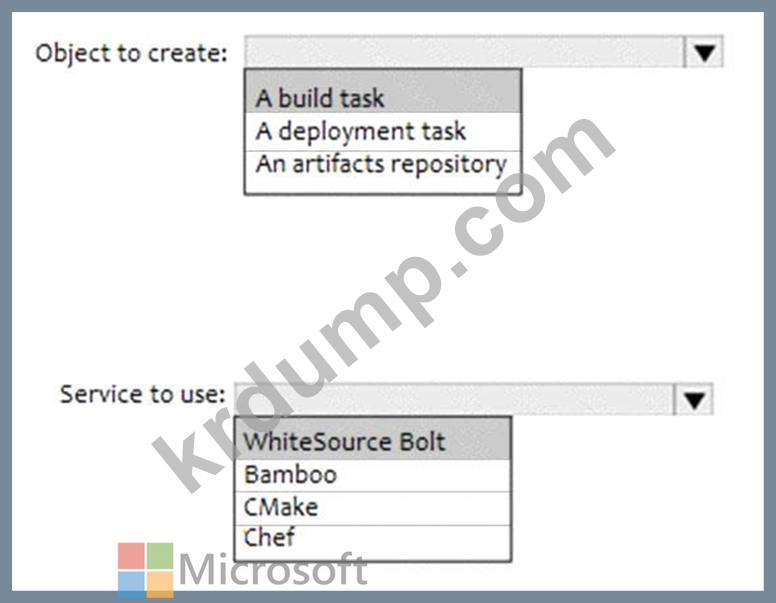This screenshot has height=603, width=776.
Task: Expand the 'Object to create' dropdown arrow
Action: tap(704, 53)
